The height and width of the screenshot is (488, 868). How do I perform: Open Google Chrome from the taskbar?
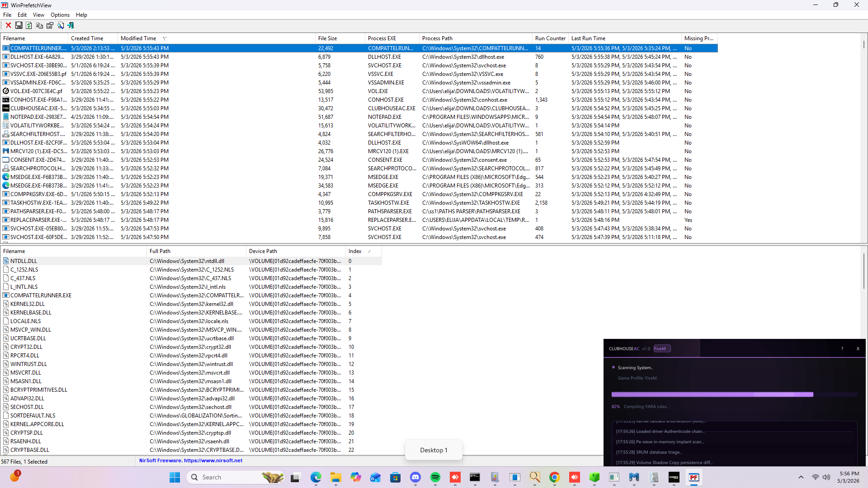coord(554,477)
